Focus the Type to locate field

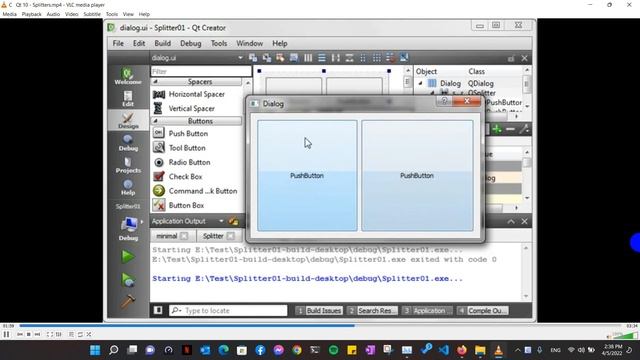228,311
